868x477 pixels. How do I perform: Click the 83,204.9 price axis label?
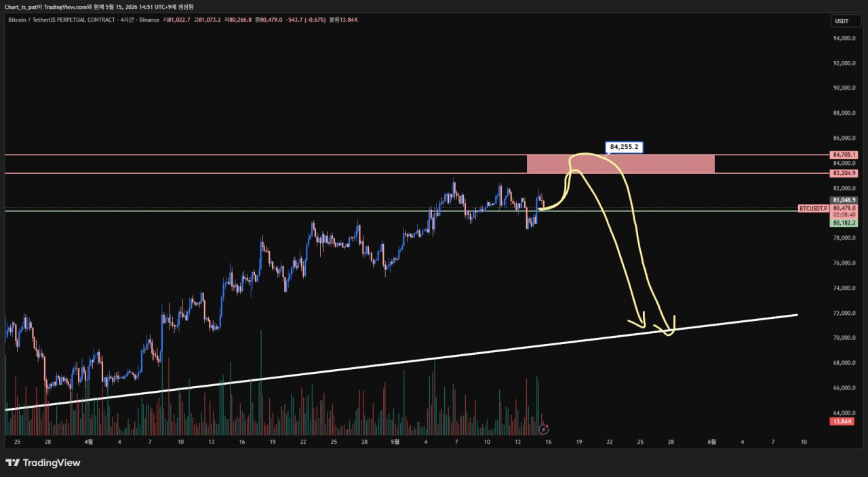[x=841, y=173]
